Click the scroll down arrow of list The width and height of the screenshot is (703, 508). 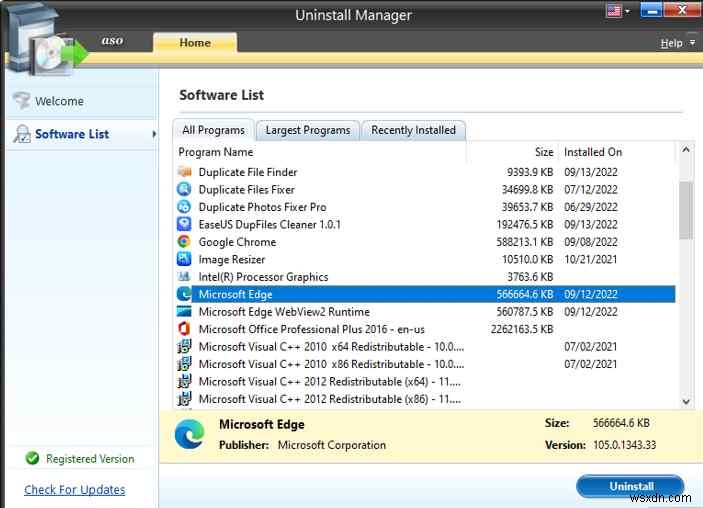coord(686,401)
